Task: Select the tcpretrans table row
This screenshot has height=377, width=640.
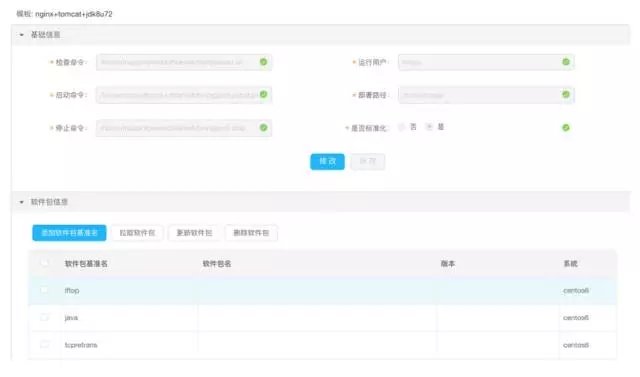Action: [322, 345]
